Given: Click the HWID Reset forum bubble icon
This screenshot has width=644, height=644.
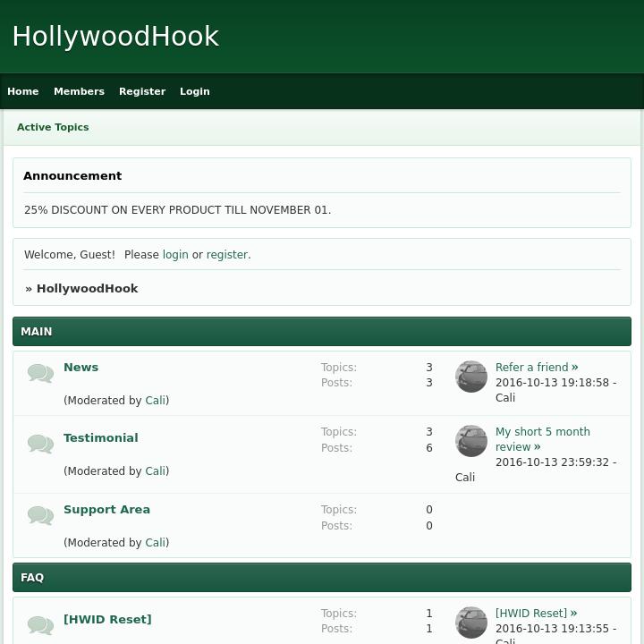Looking at the screenshot, I should click(40, 624).
